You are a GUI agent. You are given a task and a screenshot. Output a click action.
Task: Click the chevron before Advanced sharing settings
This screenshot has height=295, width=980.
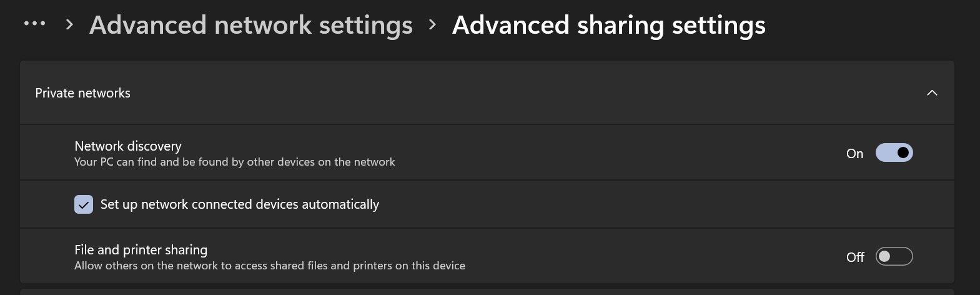(x=432, y=24)
